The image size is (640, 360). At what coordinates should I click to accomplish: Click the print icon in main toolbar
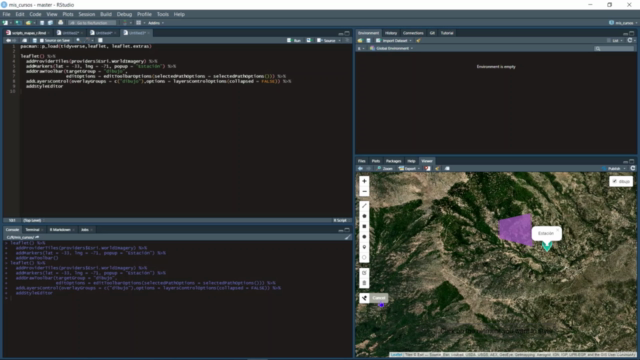pos(60,23)
